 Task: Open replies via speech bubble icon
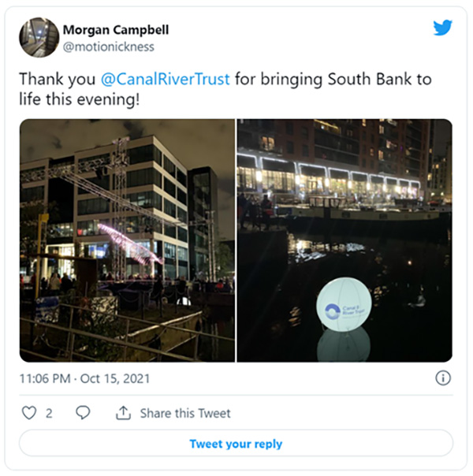(x=83, y=413)
